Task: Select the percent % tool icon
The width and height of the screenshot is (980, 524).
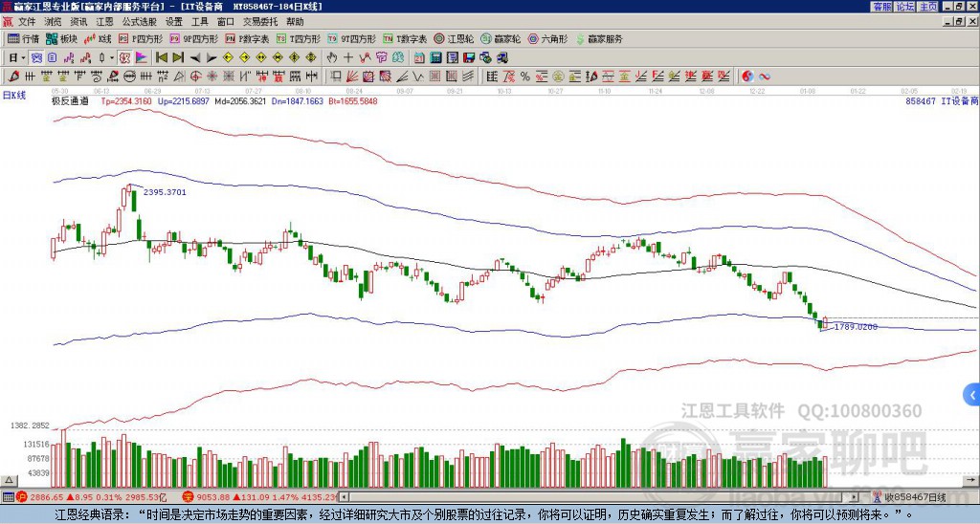Action: [525, 76]
